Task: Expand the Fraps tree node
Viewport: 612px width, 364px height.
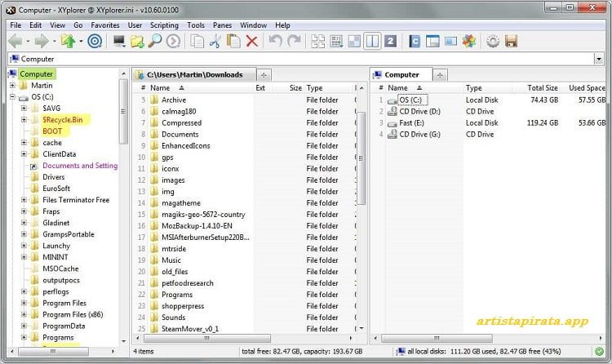Action: tap(24, 211)
